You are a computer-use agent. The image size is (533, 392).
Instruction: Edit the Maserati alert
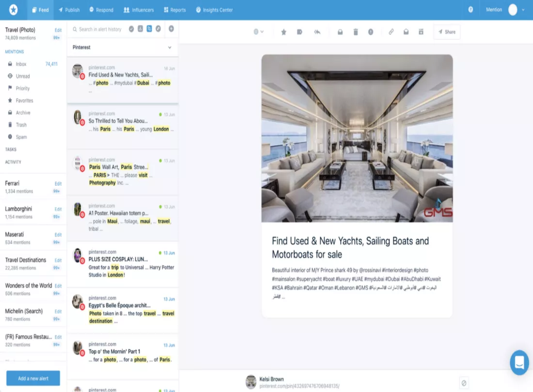pos(58,235)
